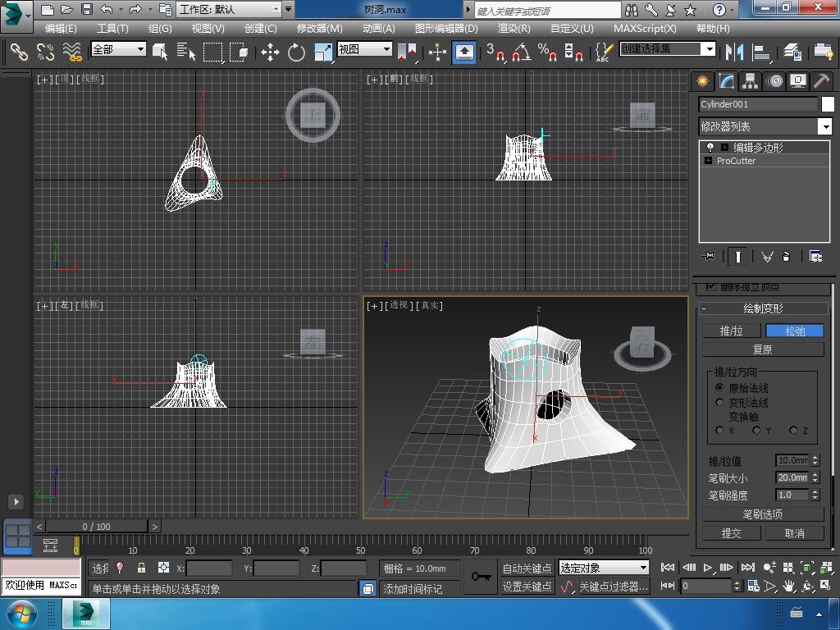Image resolution: width=840 pixels, height=630 pixels.
Task: Open the 修改器(M) menu
Action: (319, 28)
